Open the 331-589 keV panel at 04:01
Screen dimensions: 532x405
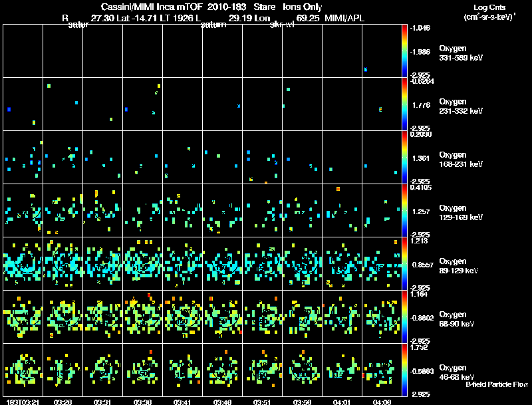pyautogui.click(x=342, y=51)
